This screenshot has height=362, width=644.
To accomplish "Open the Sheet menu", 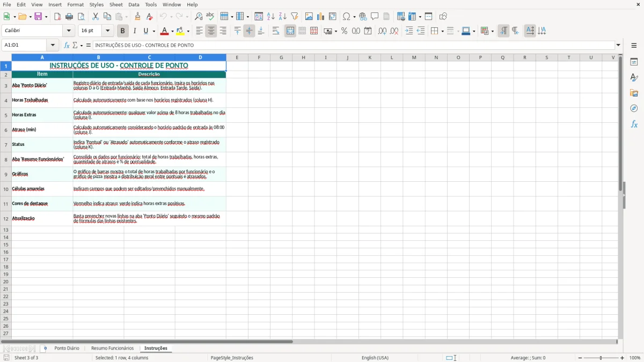I will coord(116,4).
